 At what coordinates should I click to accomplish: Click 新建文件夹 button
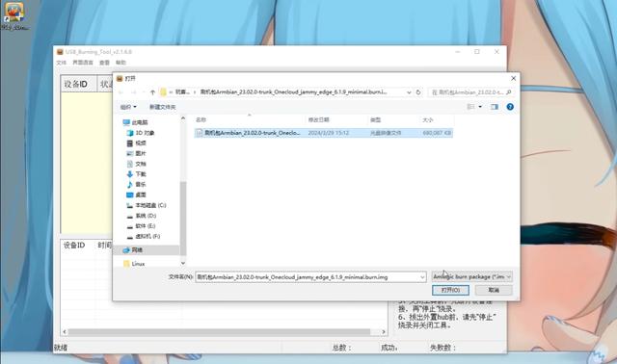click(x=162, y=107)
